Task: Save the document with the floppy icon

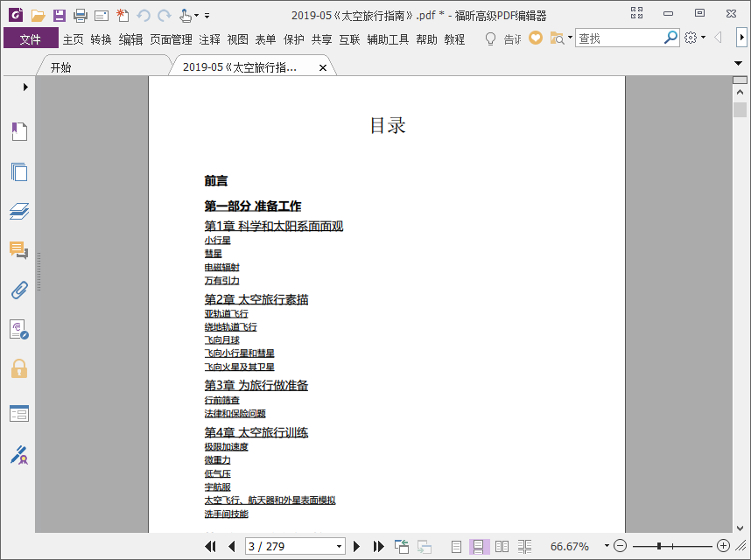Action: (60, 16)
